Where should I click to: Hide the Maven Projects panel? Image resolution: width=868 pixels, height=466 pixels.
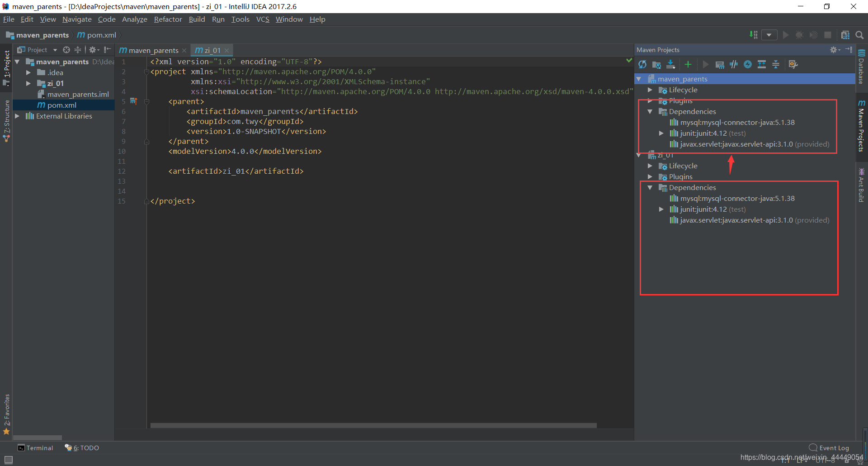point(849,50)
